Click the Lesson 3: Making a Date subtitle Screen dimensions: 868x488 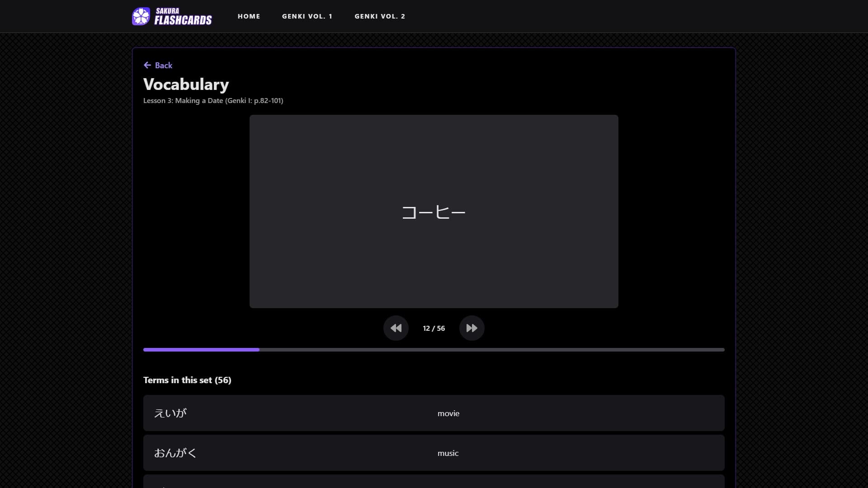click(x=213, y=101)
